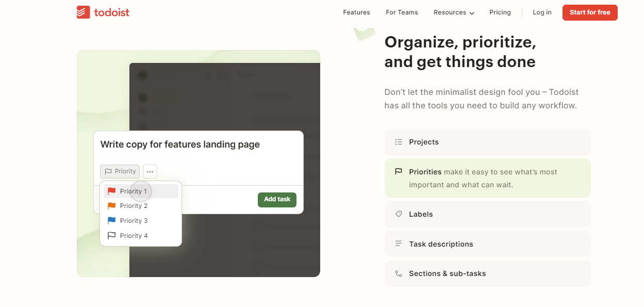This screenshot has width=644, height=307.
Task: Click the lines icon beside Task descriptions
Action: coord(398,244)
